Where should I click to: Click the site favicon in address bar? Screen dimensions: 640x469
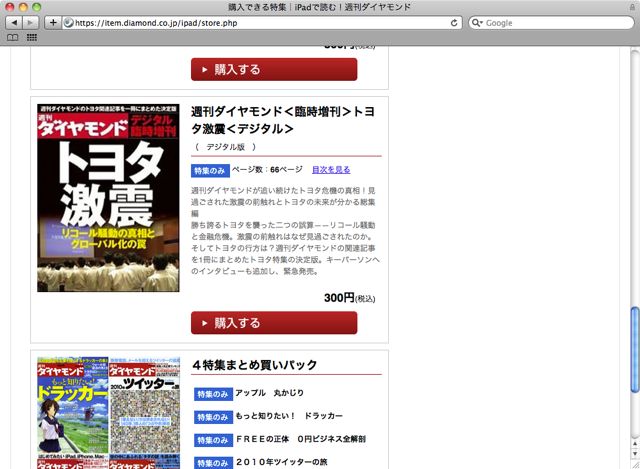pyautogui.click(x=69, y=23)
